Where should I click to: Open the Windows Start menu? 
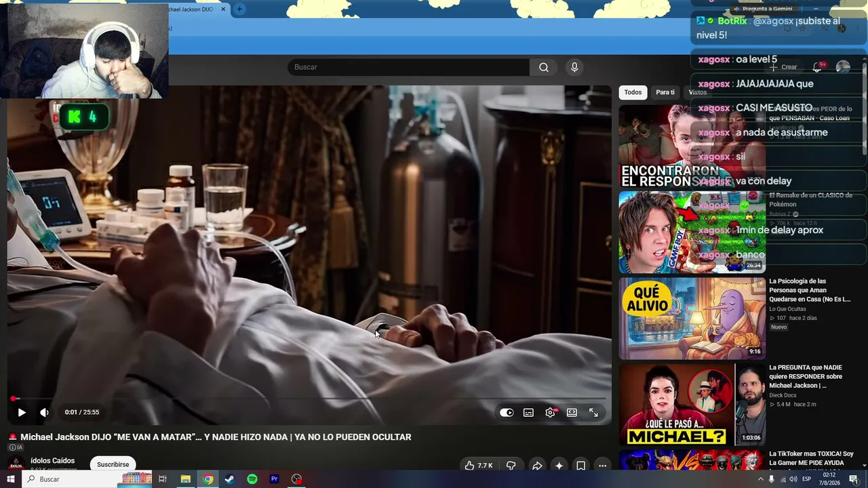tap(11, 479)
